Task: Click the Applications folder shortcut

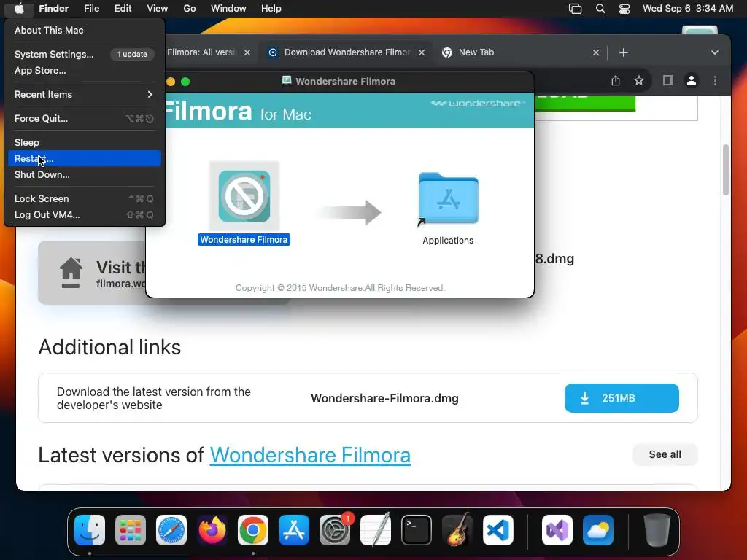Action: pyautogui.click(x=449, y=198)
